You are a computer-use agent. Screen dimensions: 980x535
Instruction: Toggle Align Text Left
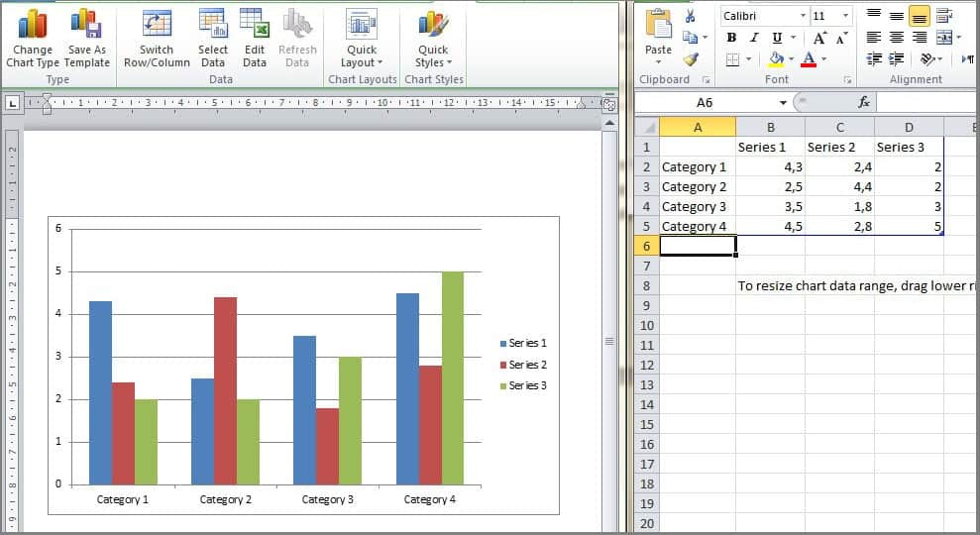point(874,38)
